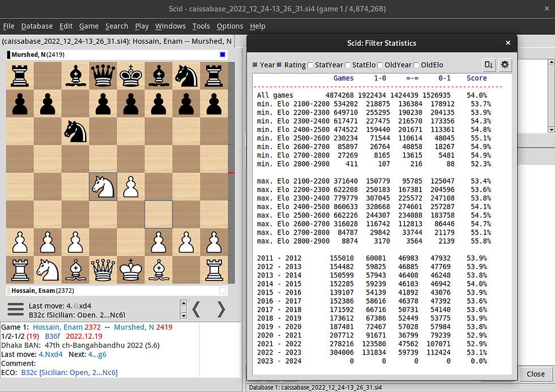The image size is (555, 392).
Task: Select the black king on e8
Action: tap(131, 75)
